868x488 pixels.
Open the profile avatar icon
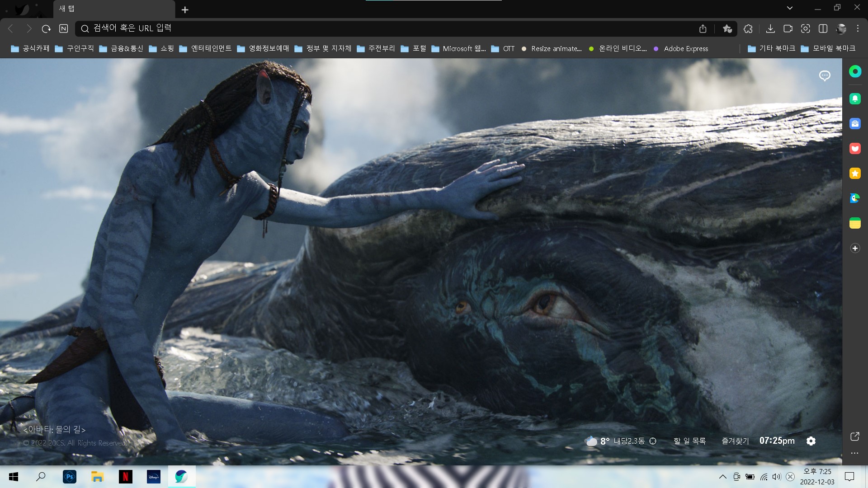[x=841, y=28]
